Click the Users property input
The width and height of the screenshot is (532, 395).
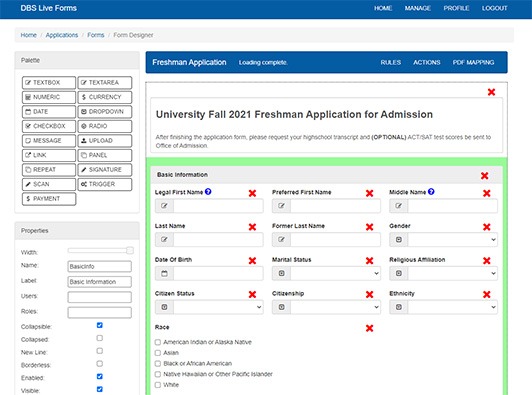coord(99,297)
